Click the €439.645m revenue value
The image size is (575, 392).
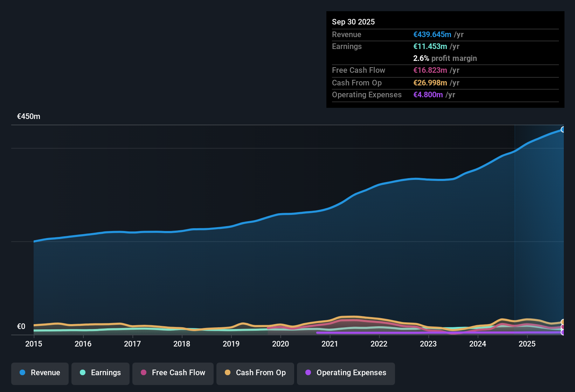point(431,34)
